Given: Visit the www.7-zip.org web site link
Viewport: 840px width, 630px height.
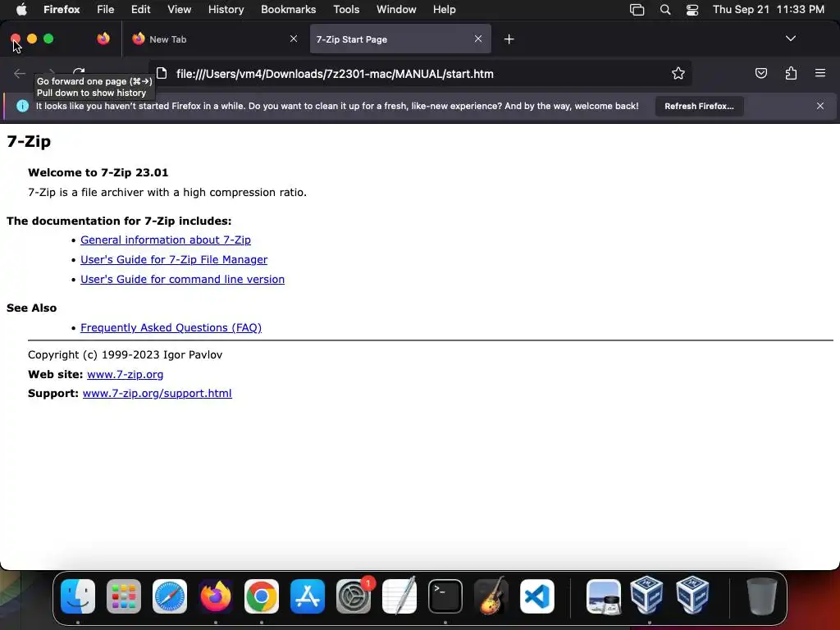Looking at the screenshot, I should (x=125, y=374).
